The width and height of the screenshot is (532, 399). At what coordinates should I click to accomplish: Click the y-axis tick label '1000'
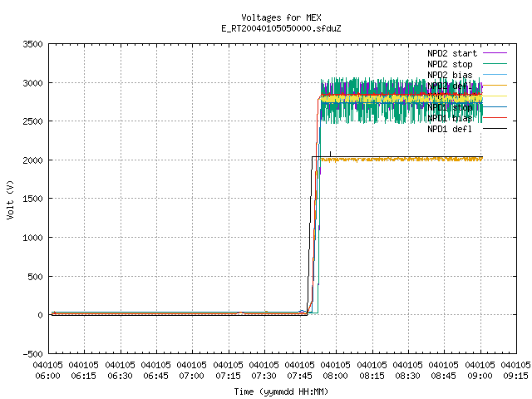coord(33,238)
